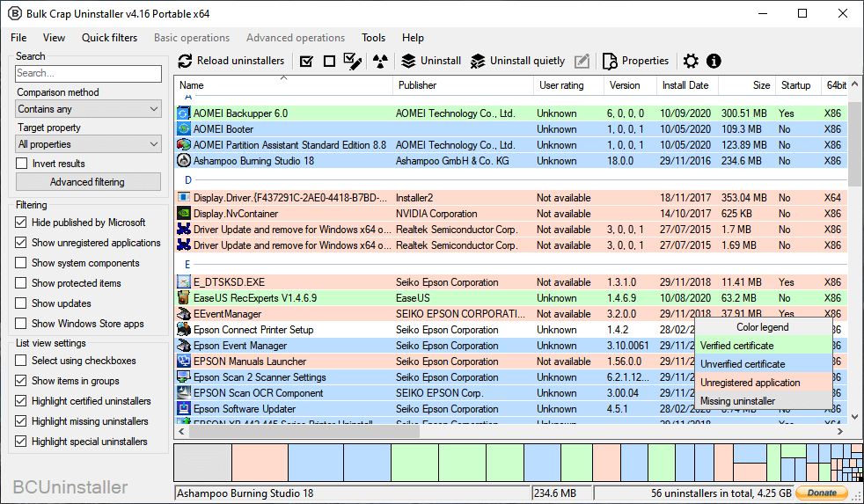Viewport: 864px width, 504px height.
Task: Click the Donate button
Action: [822, 493]
